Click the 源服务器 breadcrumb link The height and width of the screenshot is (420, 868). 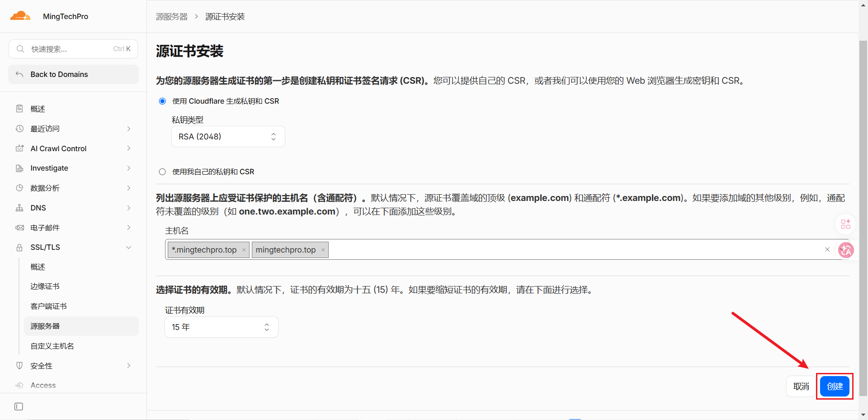[172, 16]
